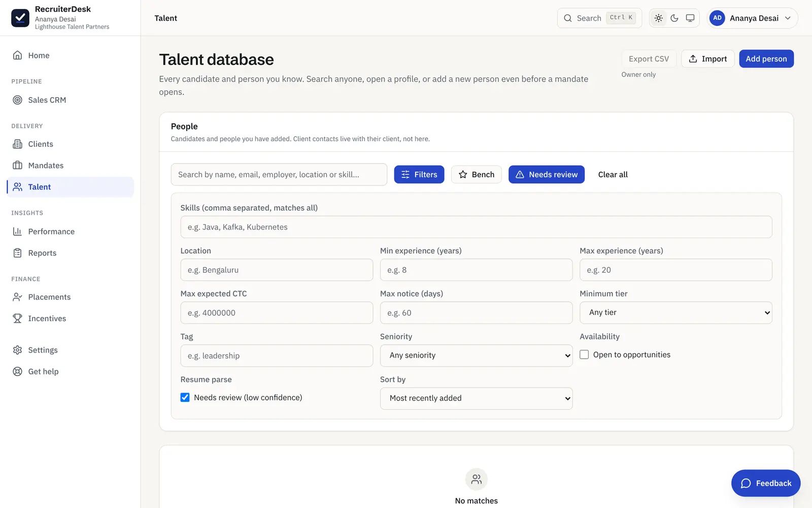Image resolution: width=812 pixels, height=508 pixels.
Task: Navigate to Mandates
Action: tap(71, 166)
